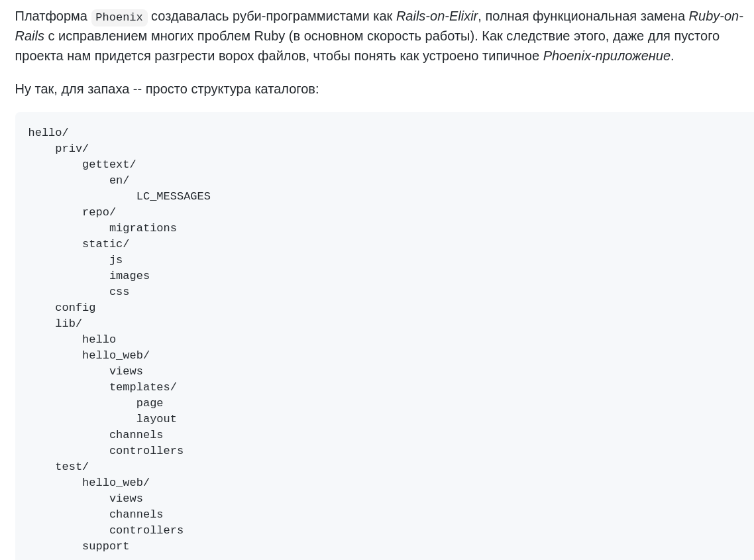This screenshot has height=560, width=754.
Task: Click the italic "Rails-on-Elixir" text
Action: tap(437, 16)
